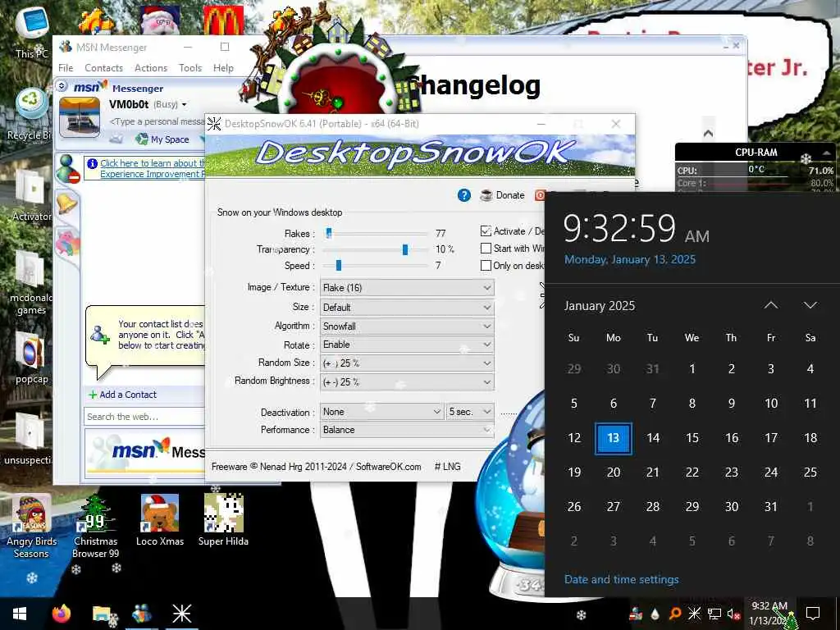Click the DesktopSnowOK snowflake tray icon
The height and width of the screenshot is (630, 840).
point(694,614)
